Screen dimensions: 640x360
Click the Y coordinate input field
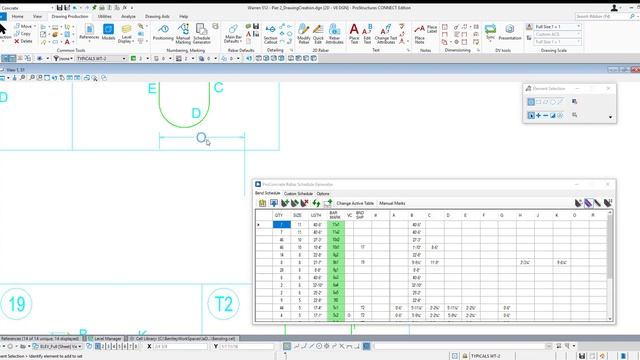(247, 347)
